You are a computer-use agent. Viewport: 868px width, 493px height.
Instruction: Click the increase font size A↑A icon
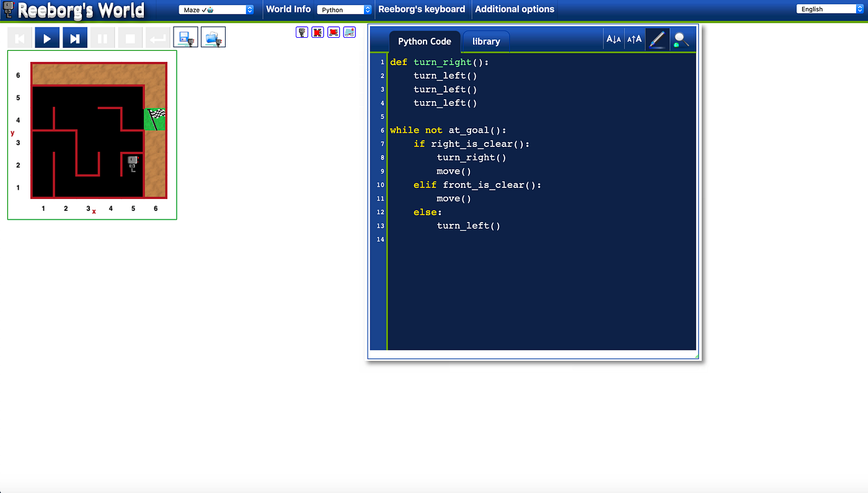click(x=634, y=38)
